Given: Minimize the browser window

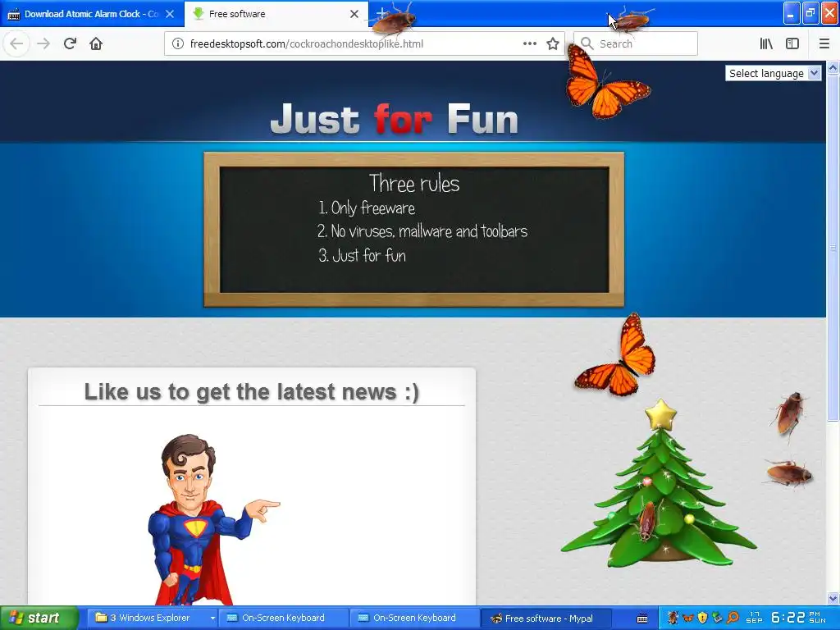Looking at the screenshot, I should tap(792, 13).
